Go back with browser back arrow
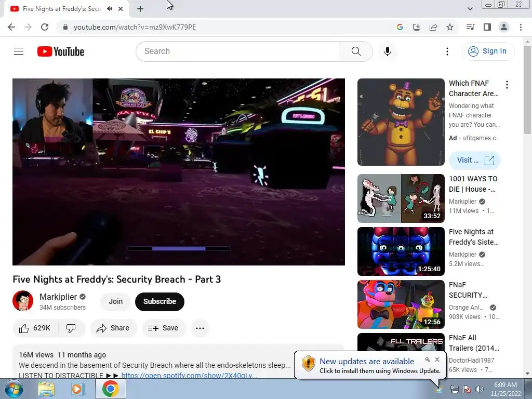Screen dimensions: 532x399 coord(11,27)
